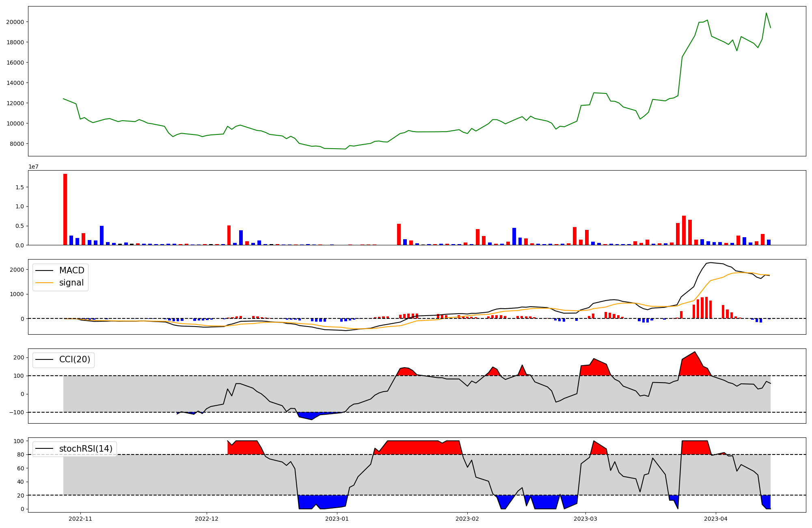Image resolution: width=812 pixels, height=528 pixels.
Task: Click the highest red CCI peak
Action: [x=695, y=352]
